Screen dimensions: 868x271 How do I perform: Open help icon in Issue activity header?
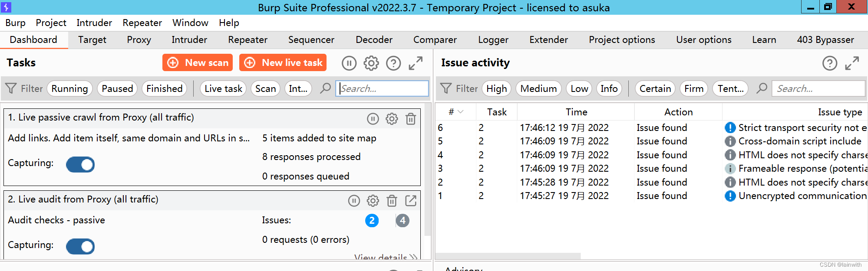click(x=830, y=63)
